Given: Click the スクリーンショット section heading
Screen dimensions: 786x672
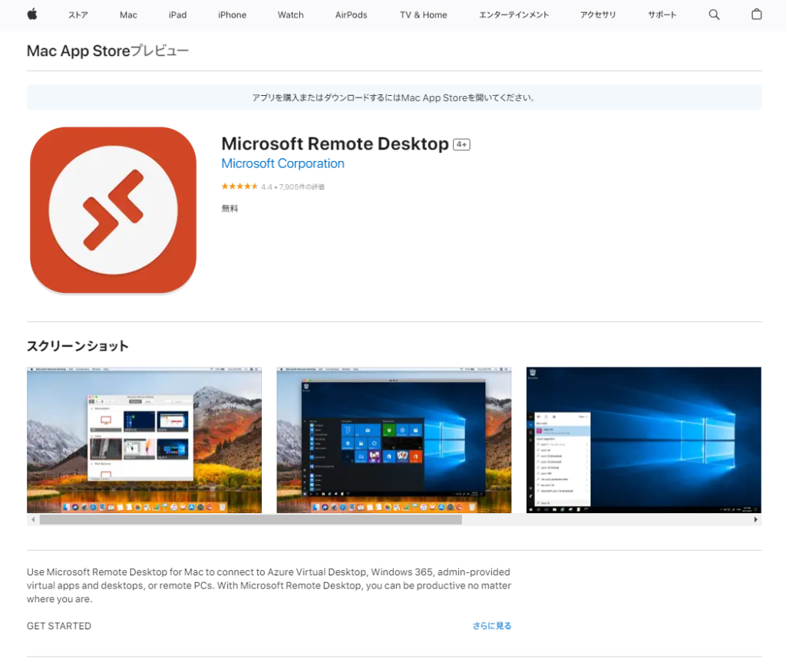Looking at the screenshot, I should (78, 346).
